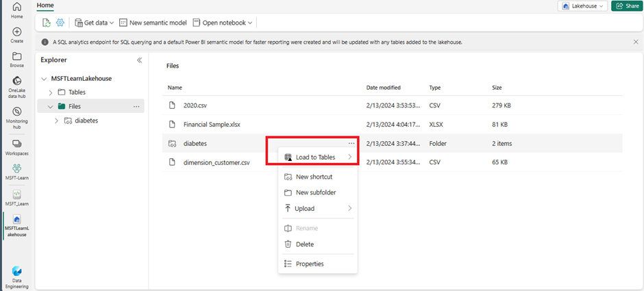Open Browse in the sidebar

click(17, 60)
